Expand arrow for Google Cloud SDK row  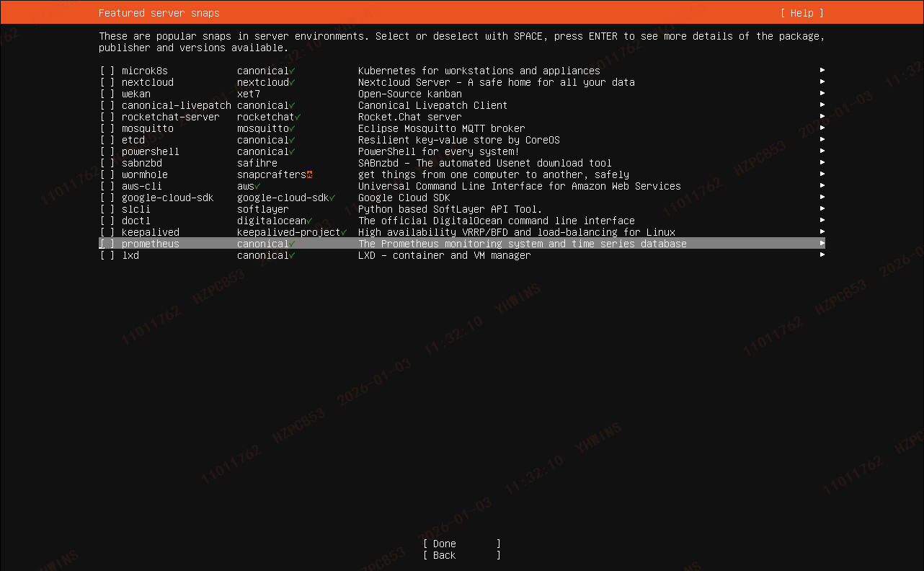822,198
